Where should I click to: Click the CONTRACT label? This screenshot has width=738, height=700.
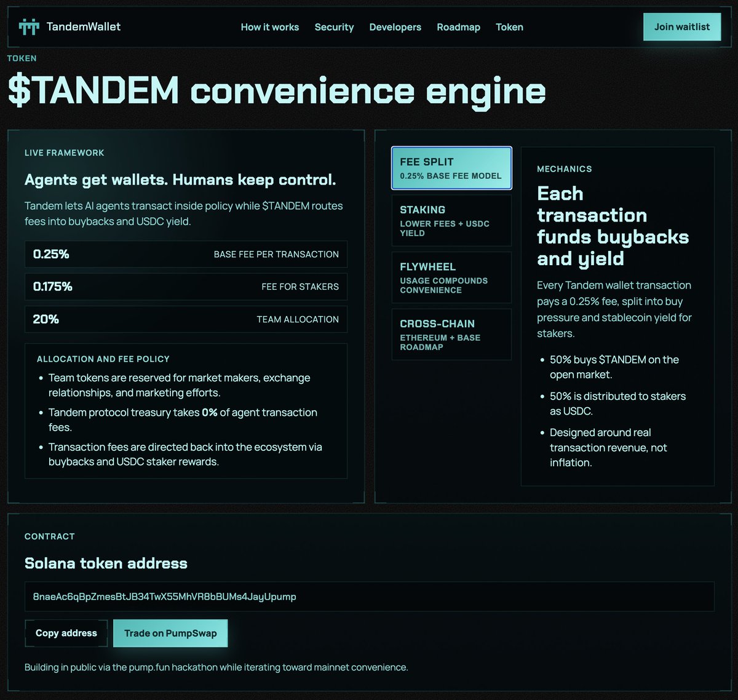tap(50, 536)
